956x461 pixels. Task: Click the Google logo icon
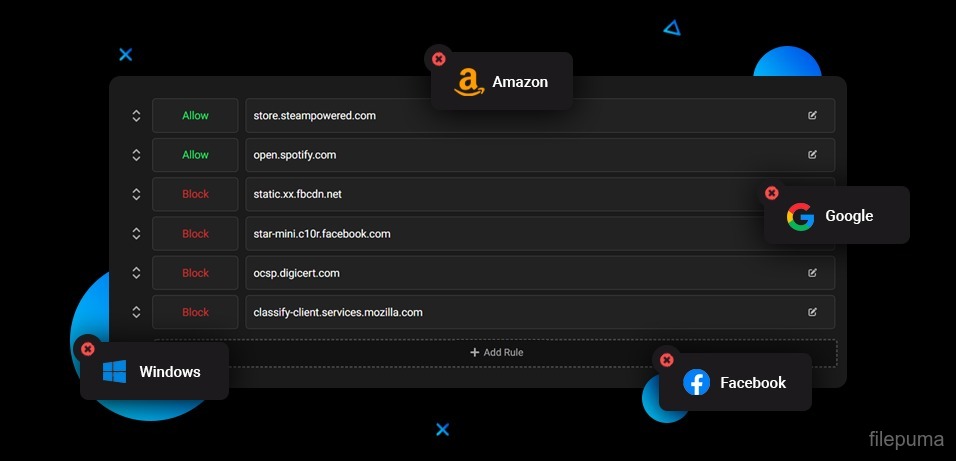pos(800,216)
